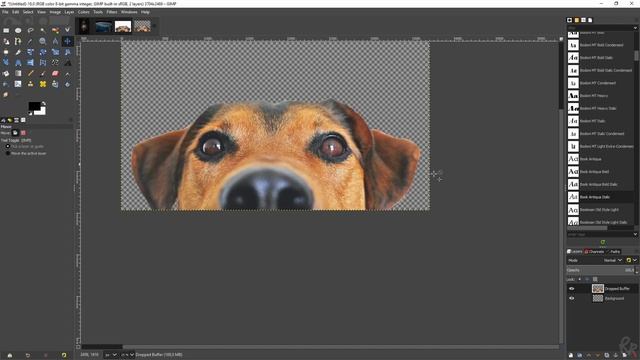Open the Colors menu
This screenshot has height=360, width=640.
(x=84, y=12)
